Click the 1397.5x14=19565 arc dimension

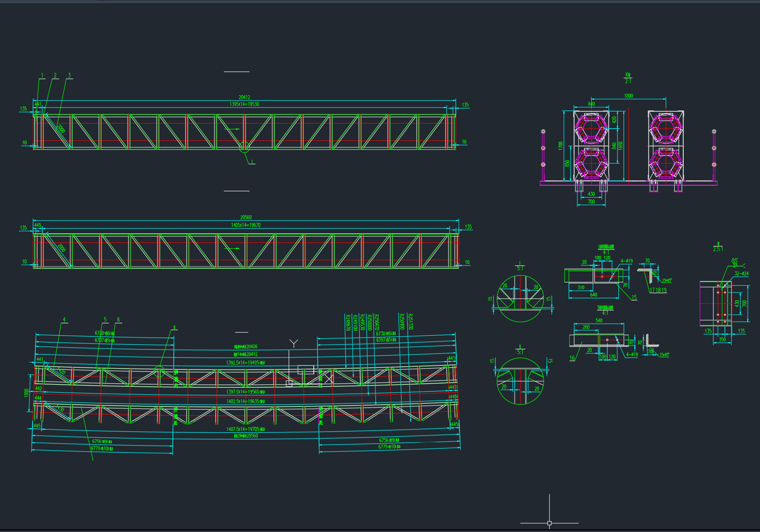[x=246, y=392]
